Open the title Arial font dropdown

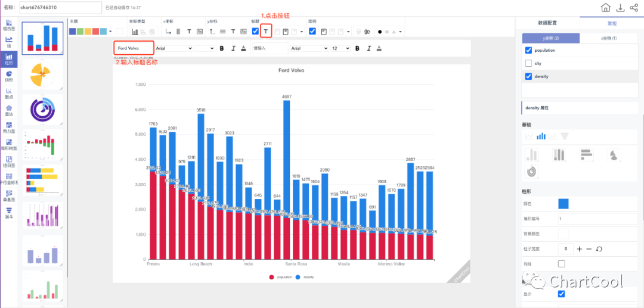173,48
